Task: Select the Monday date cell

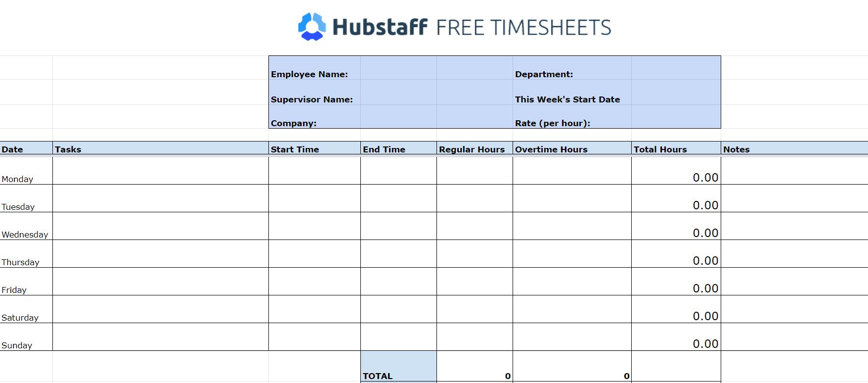Action: 26,171
